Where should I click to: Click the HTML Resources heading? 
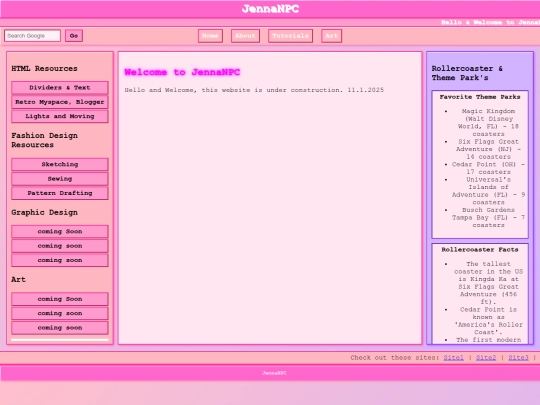44,69
